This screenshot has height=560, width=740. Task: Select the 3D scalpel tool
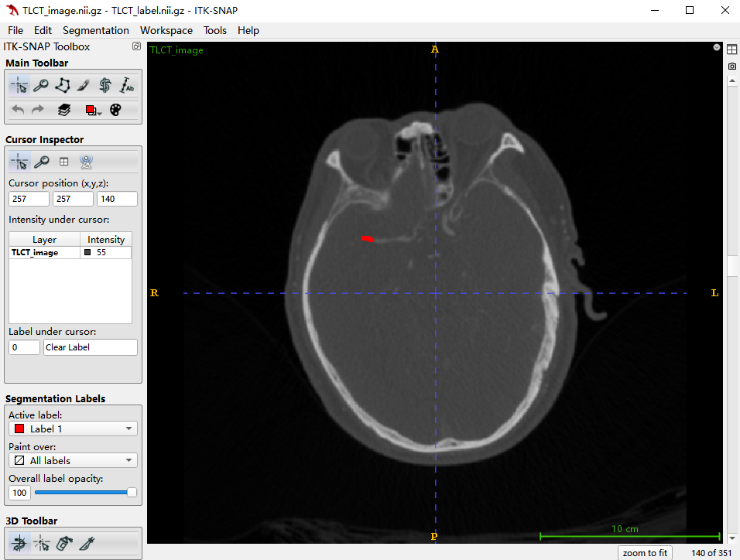tap(86, 544)
